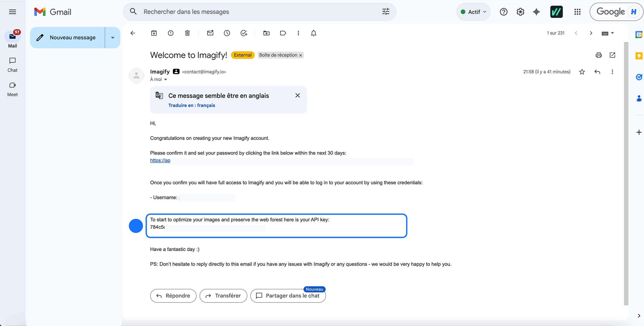Viewport: 644px width, 326px height.
Task: Open the Nouveau message type dropdown
Action: click(113, 37)
